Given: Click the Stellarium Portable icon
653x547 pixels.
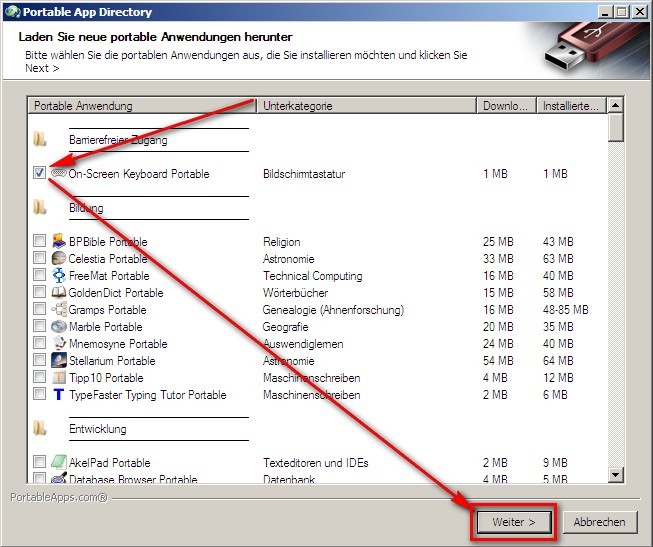Looking at the screenshot, I should [59, 360].
